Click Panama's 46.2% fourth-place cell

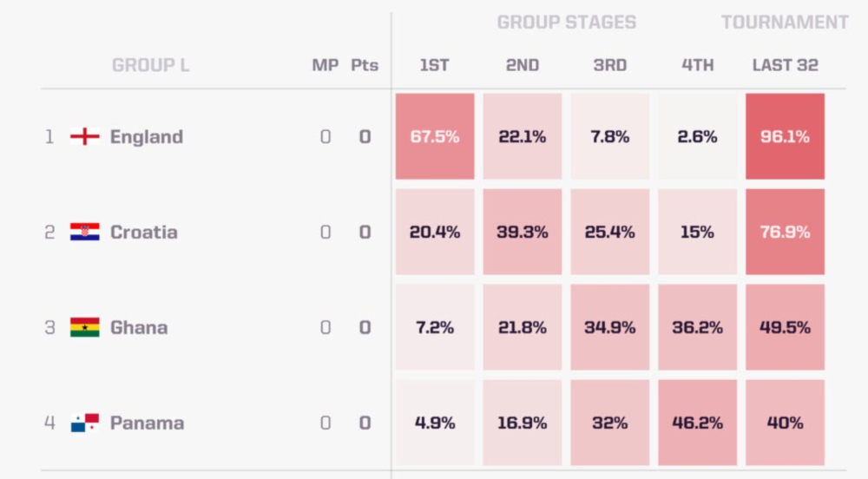coord(698,423)
